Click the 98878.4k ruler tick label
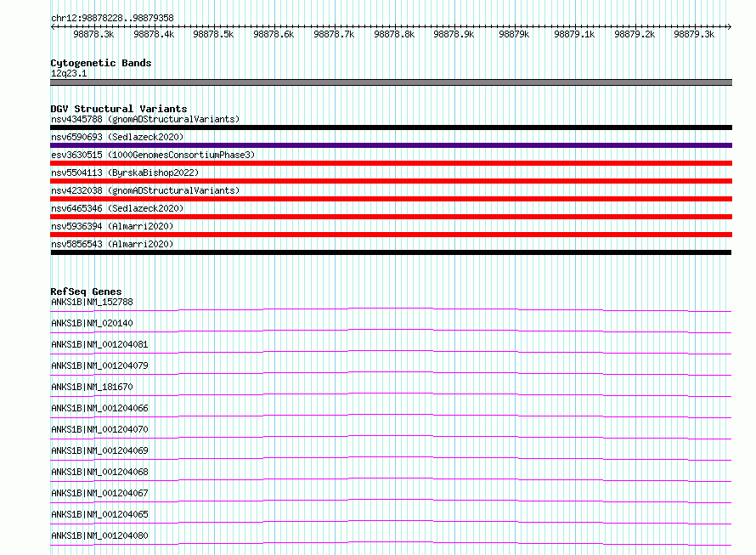The height and width of the screenshot is (555, 756). tap(154, 34)
